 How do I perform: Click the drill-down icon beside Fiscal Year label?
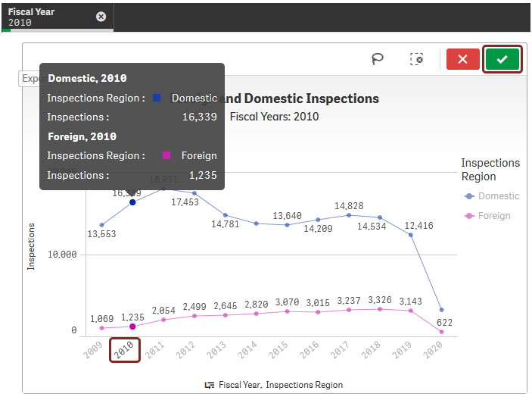[210, 385]
